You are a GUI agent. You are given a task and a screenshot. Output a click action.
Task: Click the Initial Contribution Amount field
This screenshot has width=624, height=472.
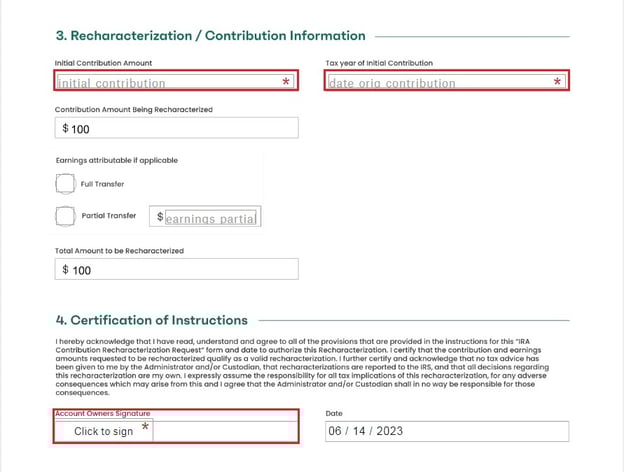[176, 80]
